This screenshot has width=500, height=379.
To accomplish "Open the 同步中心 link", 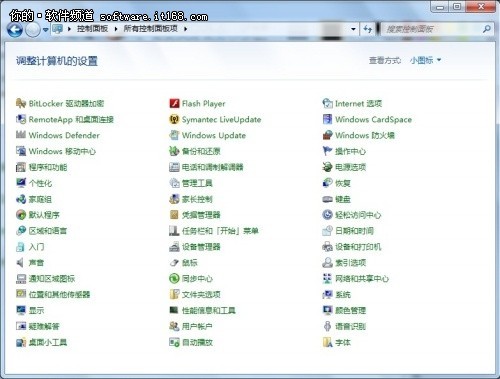I will click(197, 279).
